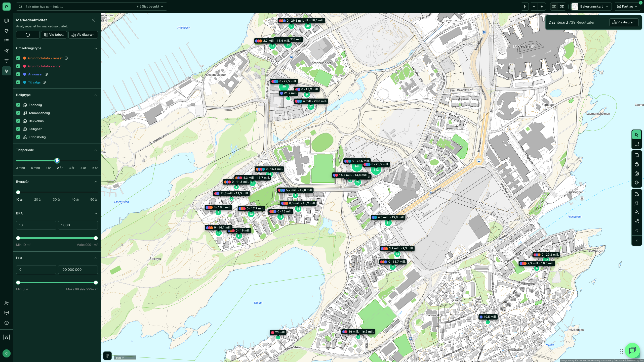Select the lightning market activity icon

tap(7, 71)
